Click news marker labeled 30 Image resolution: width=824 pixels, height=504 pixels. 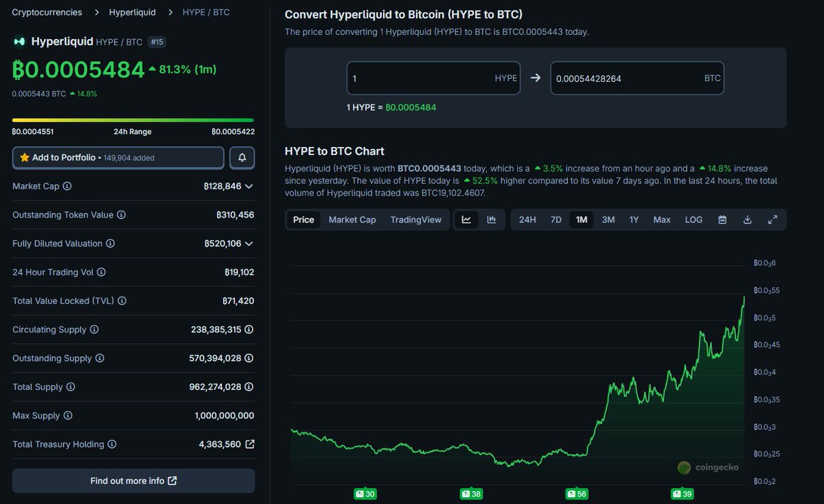coord(365,494)
